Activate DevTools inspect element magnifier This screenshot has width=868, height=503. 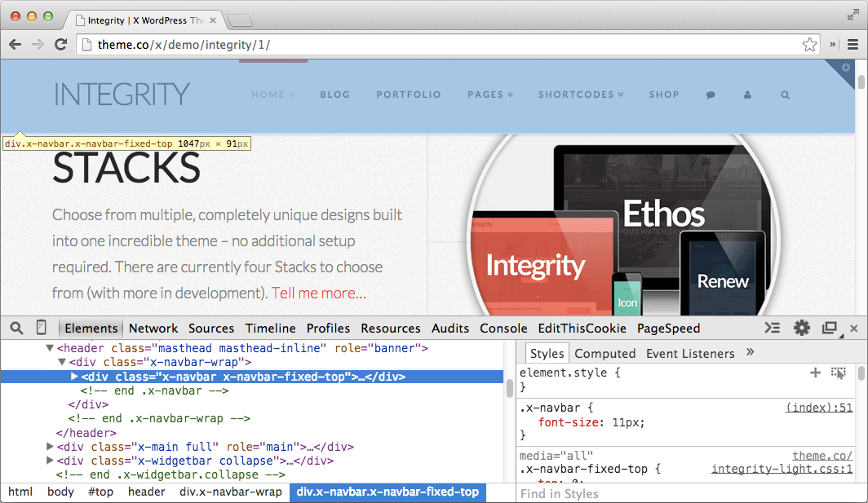[x=16, y=329]
